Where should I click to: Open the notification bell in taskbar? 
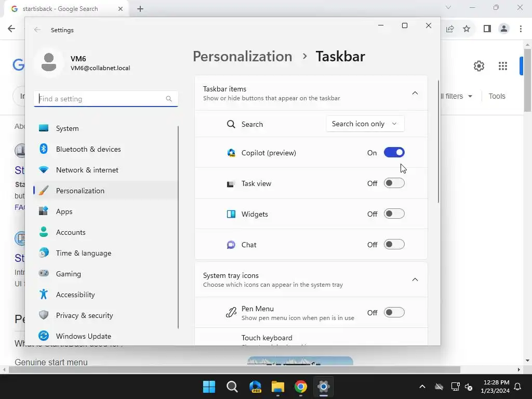point(518,387)
